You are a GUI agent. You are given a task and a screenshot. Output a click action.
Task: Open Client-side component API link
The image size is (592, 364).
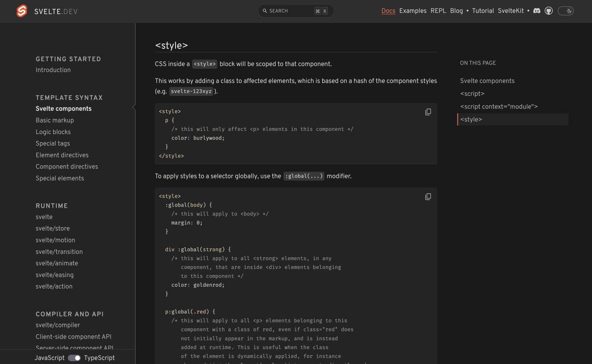(74, 337)
